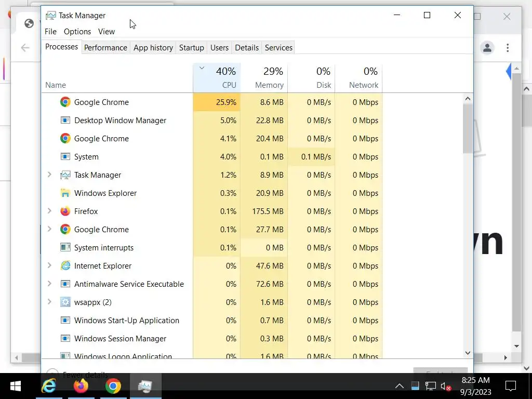Select the Processes tab
The image size is (532, 399).
[61, 47]
